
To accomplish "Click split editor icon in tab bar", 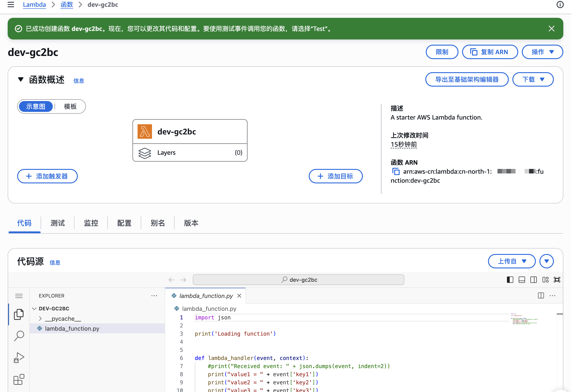I will (541, 295).
